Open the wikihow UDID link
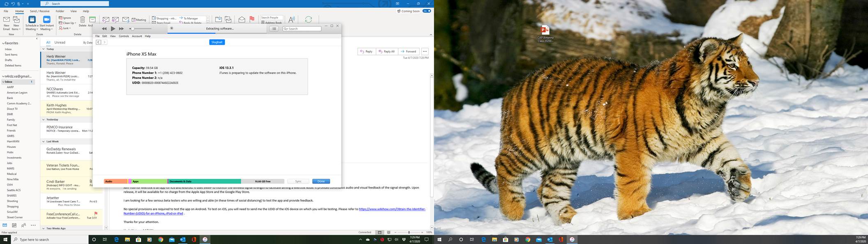The image size is (868, 244). [392, 209]
